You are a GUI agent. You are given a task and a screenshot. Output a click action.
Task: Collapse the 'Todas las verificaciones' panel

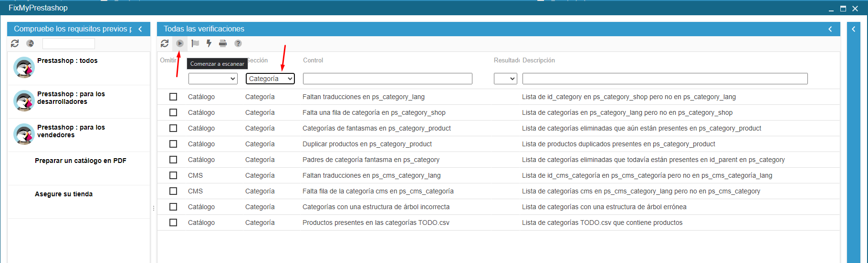[830, 29]
